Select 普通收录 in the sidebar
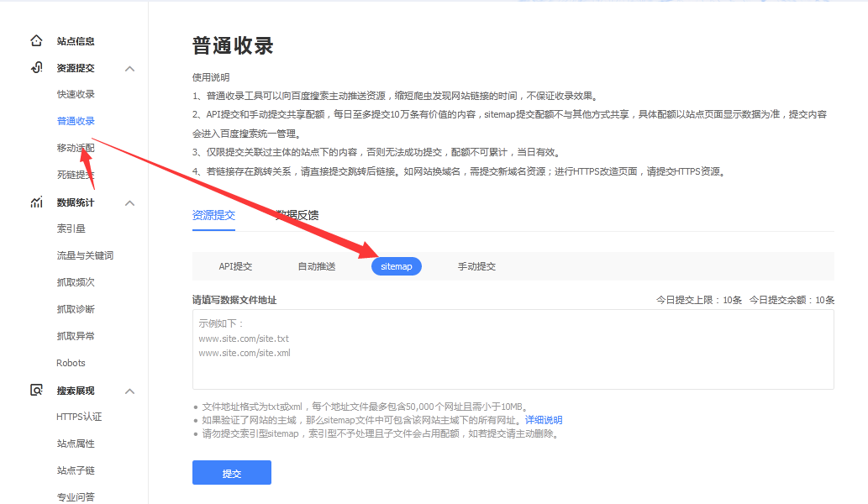 pos(76,121)
